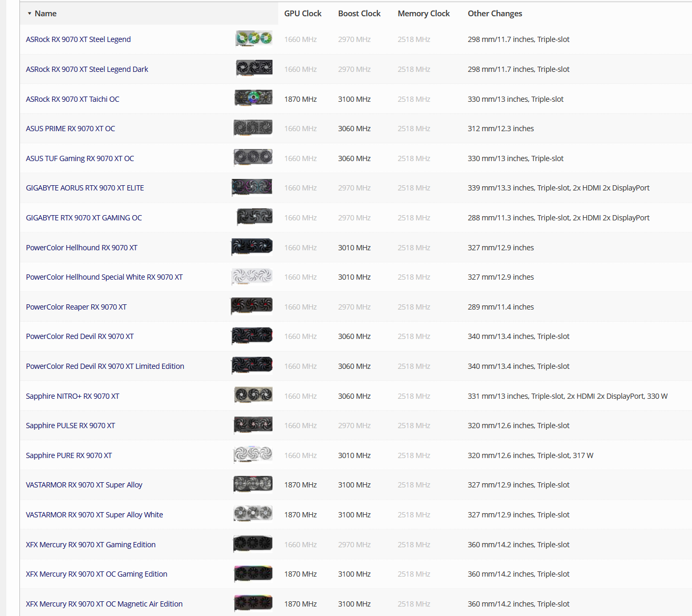Open GIGABYTE RTX 9070 XT GAMING OC link
692x616 pixels.
point(84,218)
